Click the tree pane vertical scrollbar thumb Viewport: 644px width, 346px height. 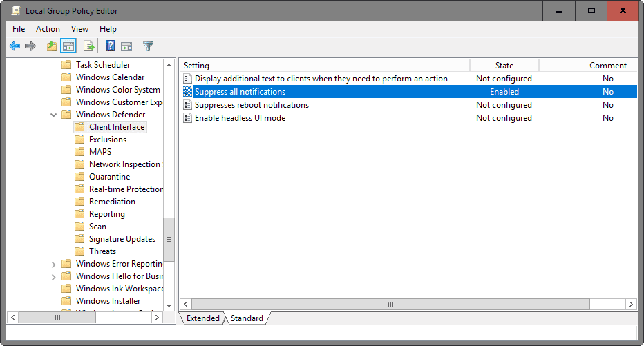pos(169,240)
